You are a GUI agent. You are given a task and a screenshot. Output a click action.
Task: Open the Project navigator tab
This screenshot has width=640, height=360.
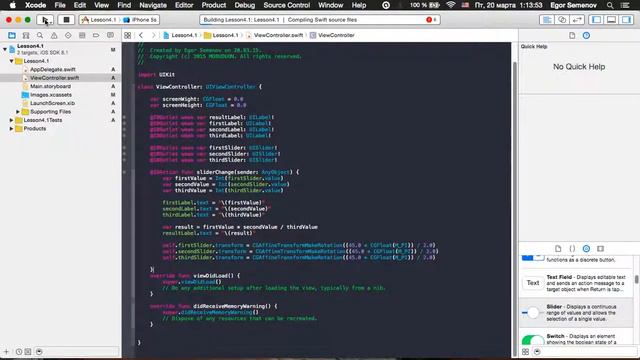pyautogui.click(x=12, y=36)
